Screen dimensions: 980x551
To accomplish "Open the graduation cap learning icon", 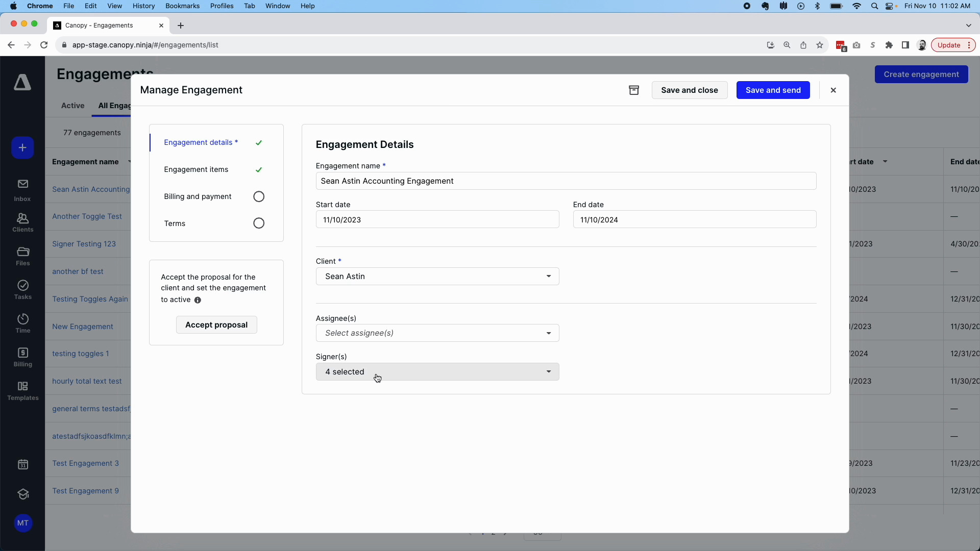I will click(x=22, y=494).
